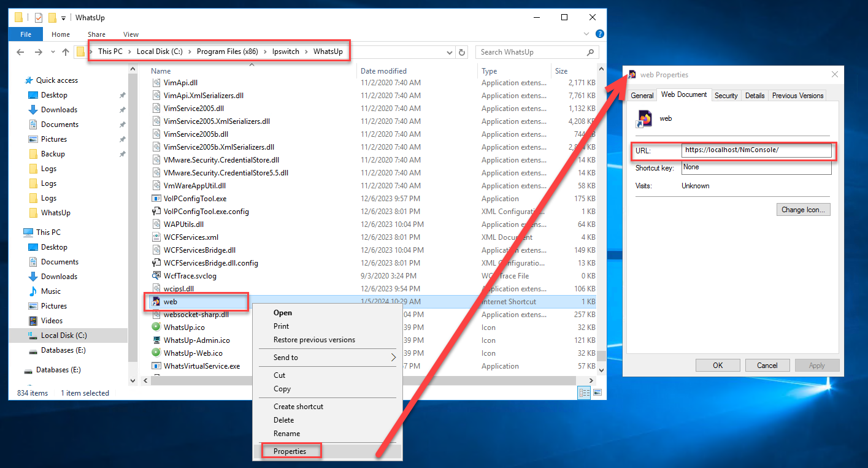Screen dimensions: 868x468
Task: Select the WhatsUp-Admin.ico file icon
Action: (156, 340)
